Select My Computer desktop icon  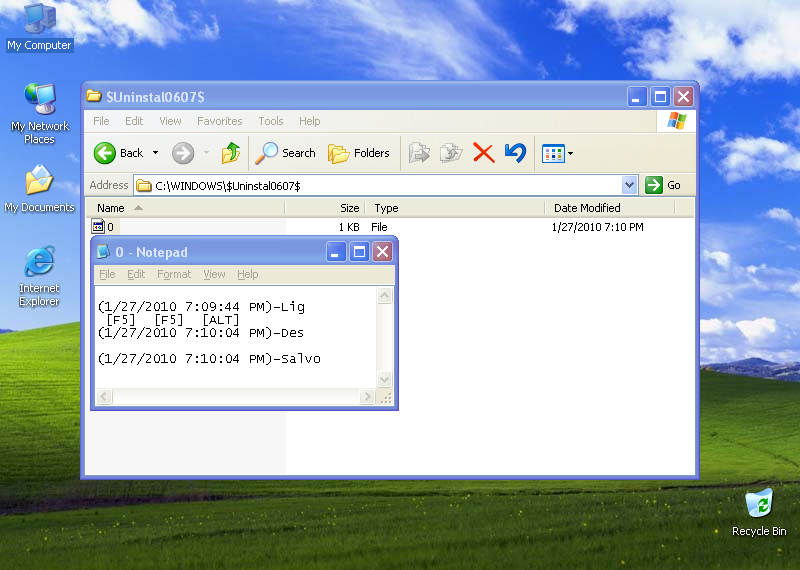point(39,28)
